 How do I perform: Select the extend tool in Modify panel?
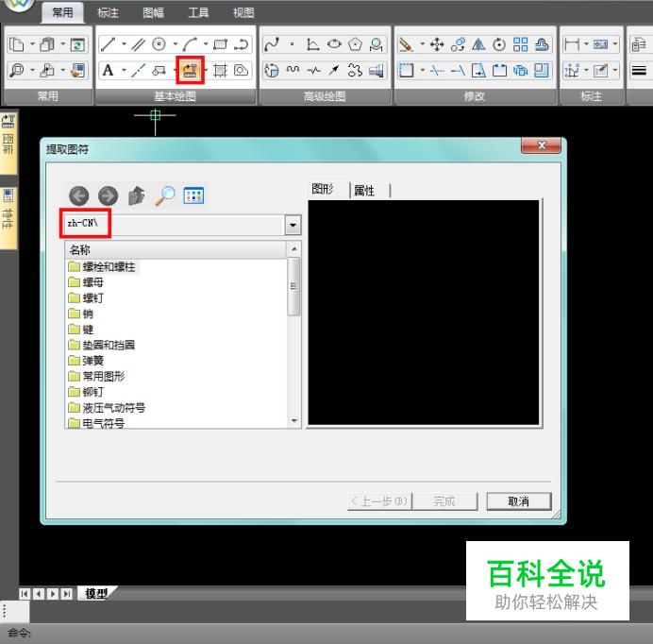coord(458,71)
